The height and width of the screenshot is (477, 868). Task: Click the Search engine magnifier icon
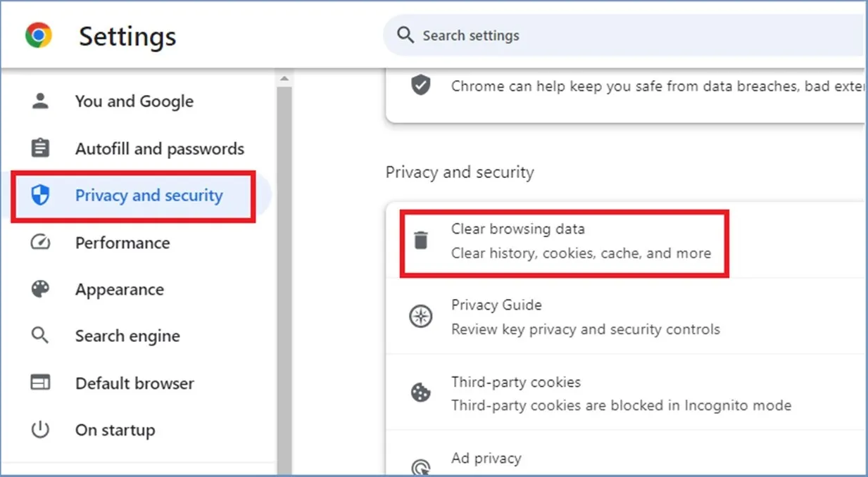(40, 336)
